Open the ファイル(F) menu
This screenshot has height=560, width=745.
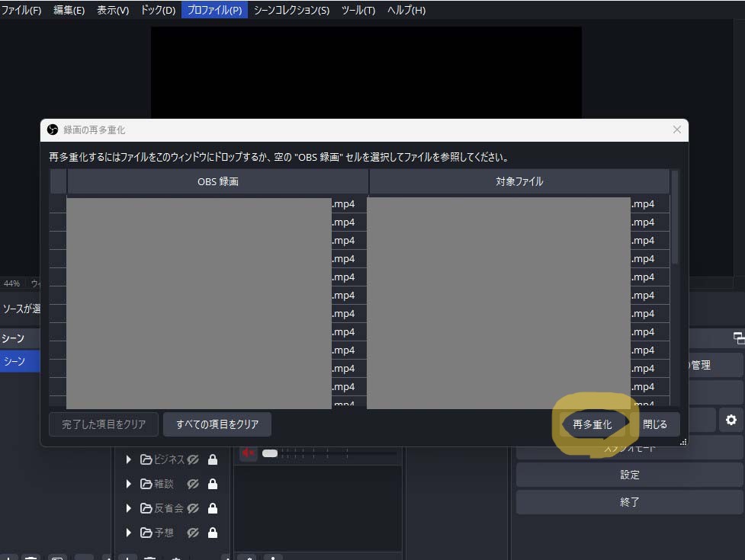[x=21, y=10]
